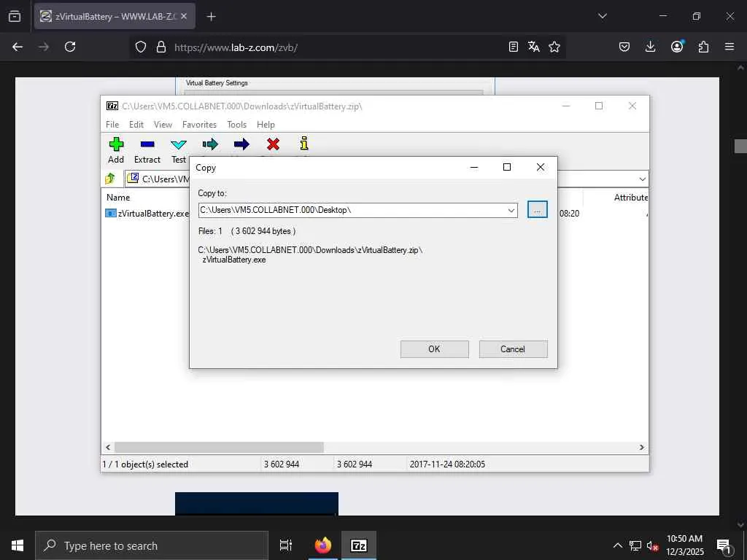Open the Firefox tab overview icon at the top left
Viewport: 747px width, 560px height.
[x=15, y=16]
